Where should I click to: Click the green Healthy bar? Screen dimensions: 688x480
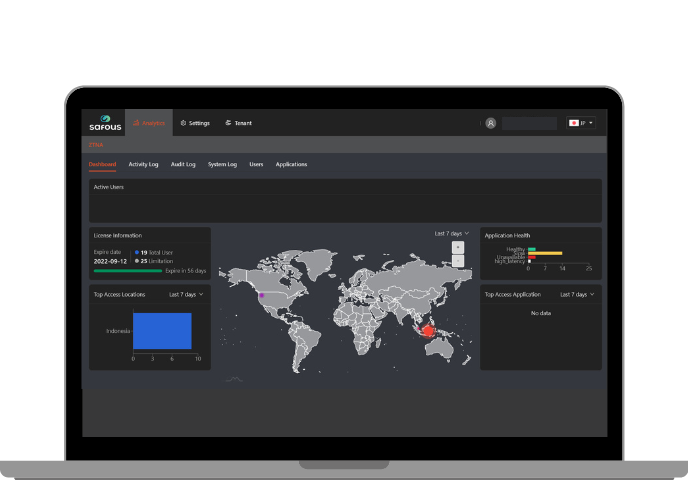(x=532, y=249)
